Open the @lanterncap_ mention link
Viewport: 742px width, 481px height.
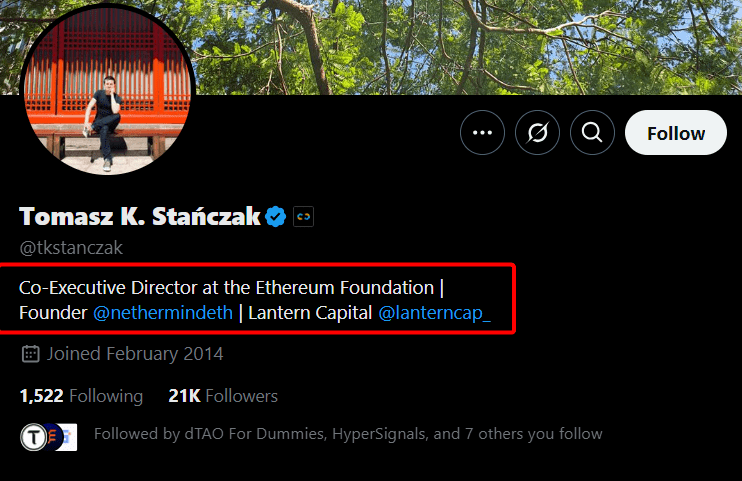(434, 313)
